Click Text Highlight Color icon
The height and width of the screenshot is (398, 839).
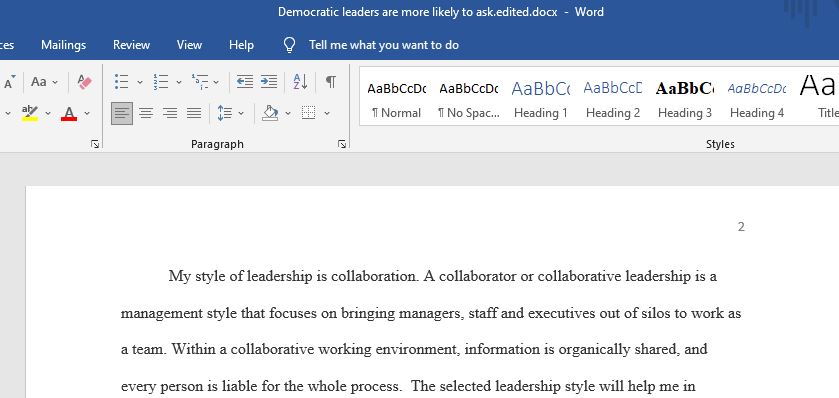(x=30, y=113)
